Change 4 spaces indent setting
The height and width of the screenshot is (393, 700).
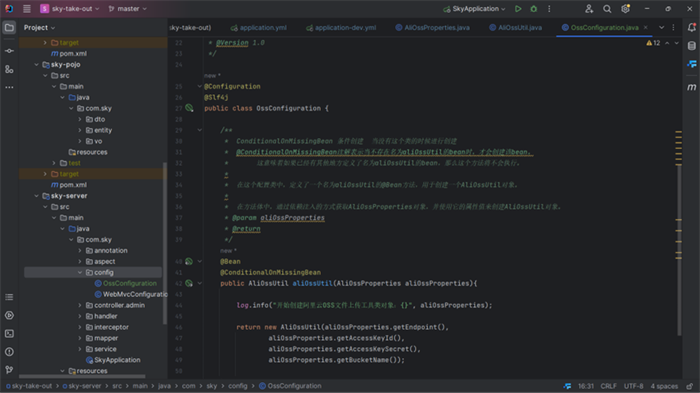click(664, 386)
